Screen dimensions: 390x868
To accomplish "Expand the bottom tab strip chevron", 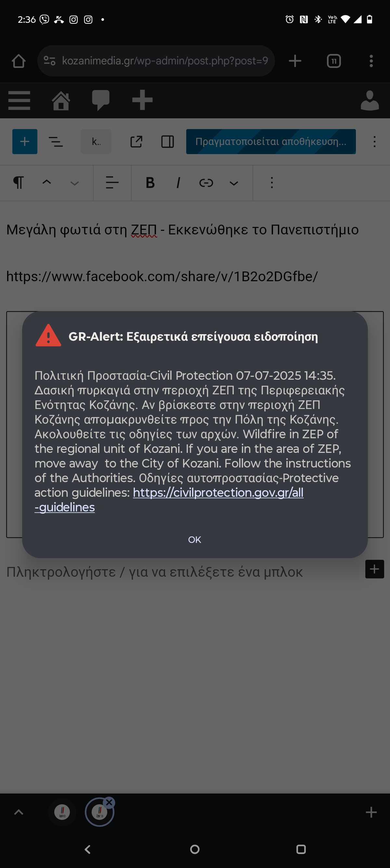I will [19, 812].
